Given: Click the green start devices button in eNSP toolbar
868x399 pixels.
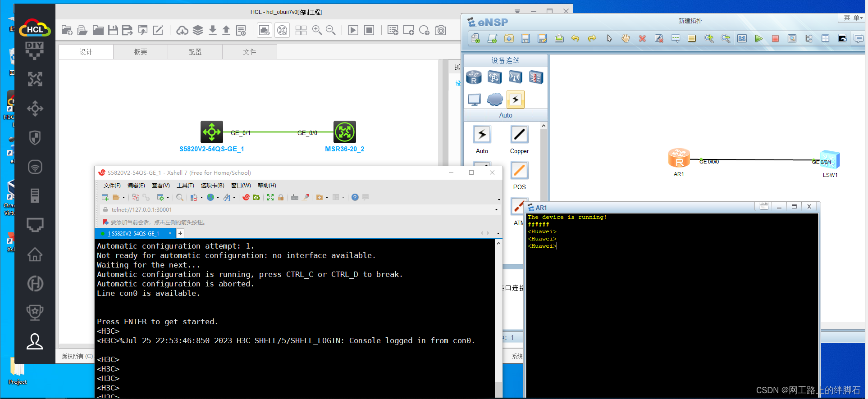Looking at the screenshot, I should [x=759, y=39].
